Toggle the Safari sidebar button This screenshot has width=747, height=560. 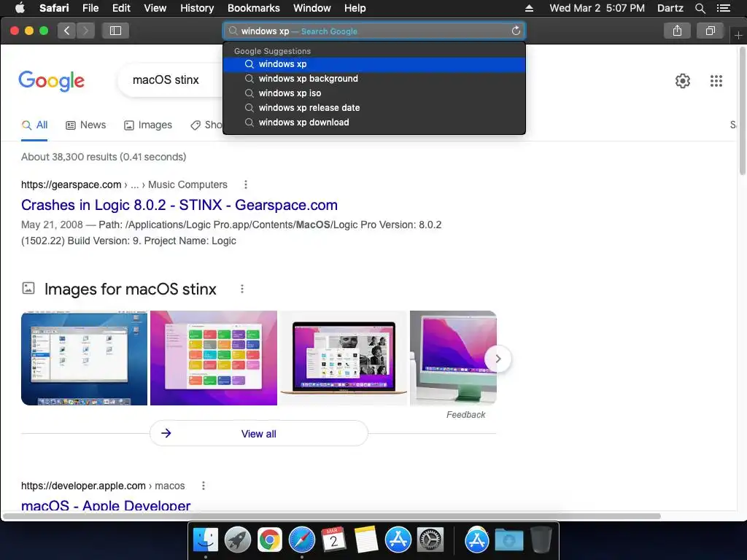pyautogui.click(x=115, y=31)
